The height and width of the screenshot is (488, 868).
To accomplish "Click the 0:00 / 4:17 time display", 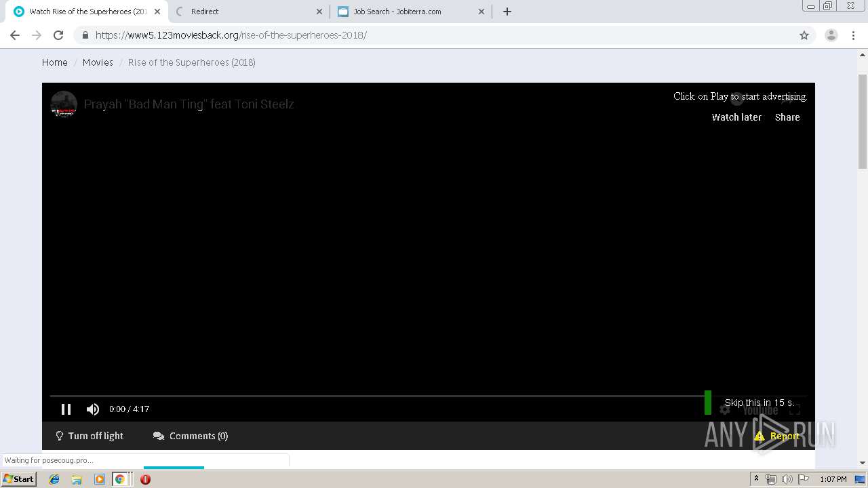I will [x=129, y=409].
